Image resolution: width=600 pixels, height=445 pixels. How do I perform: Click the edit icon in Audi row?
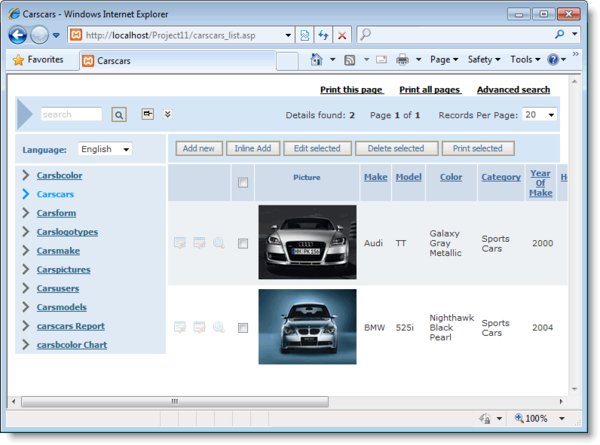pyautogui.click(x=180, y=243)
